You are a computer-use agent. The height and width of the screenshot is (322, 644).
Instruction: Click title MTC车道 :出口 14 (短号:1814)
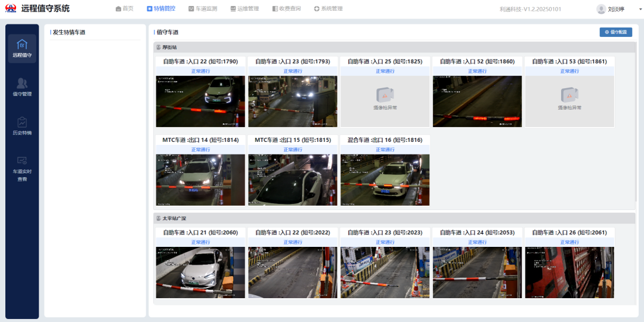click(x=200, y=140)
